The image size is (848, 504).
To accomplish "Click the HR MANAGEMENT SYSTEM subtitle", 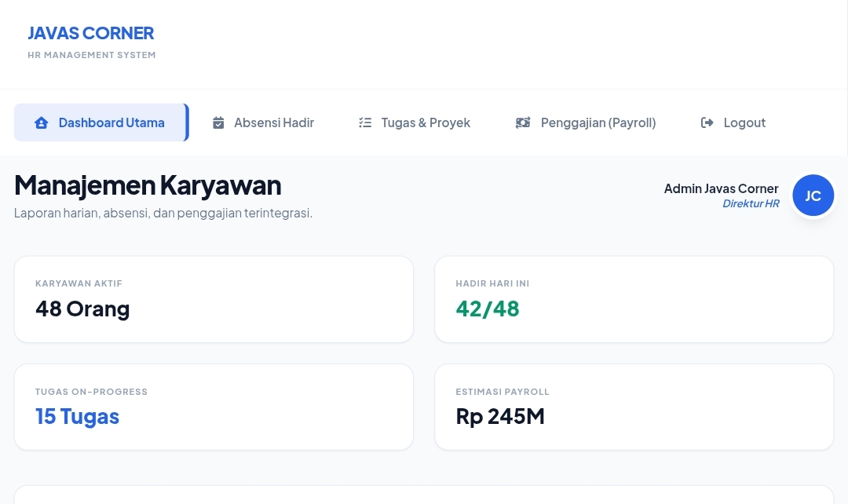I will [91, 55].
